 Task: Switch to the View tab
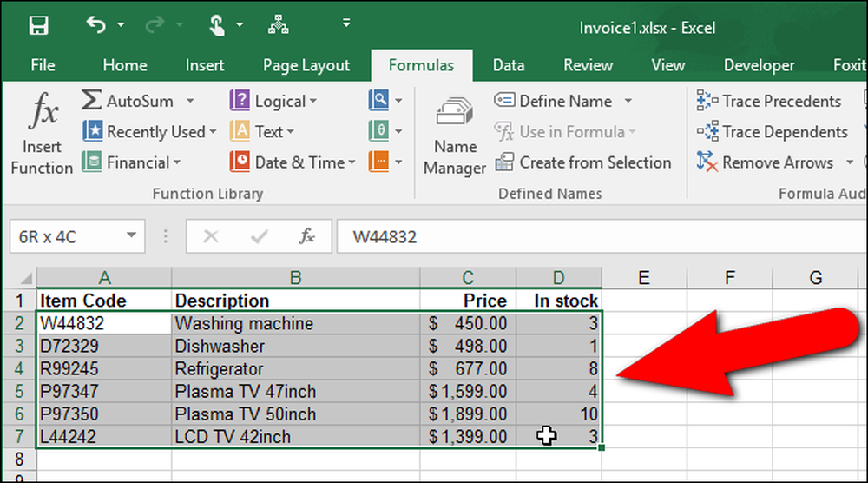click(668, 65)
